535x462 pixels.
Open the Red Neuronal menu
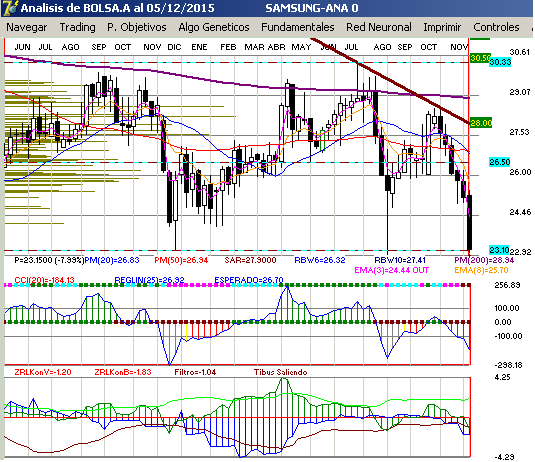379,27
